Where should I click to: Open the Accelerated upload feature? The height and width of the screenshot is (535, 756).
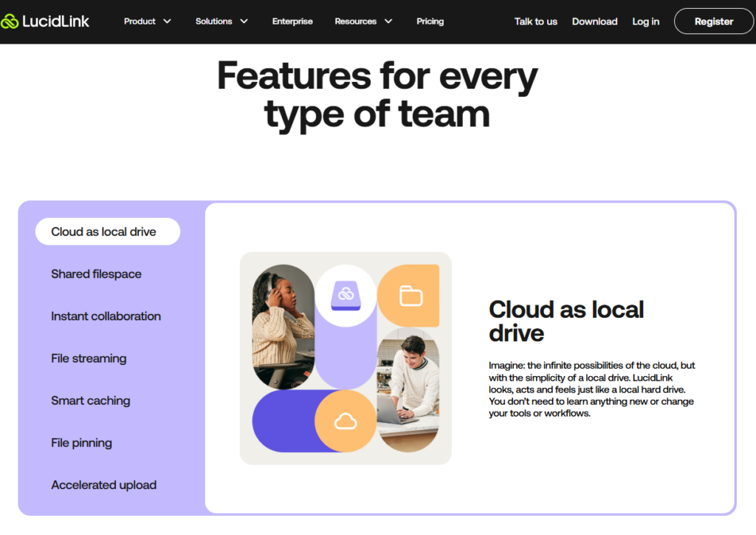pos(103,485)
